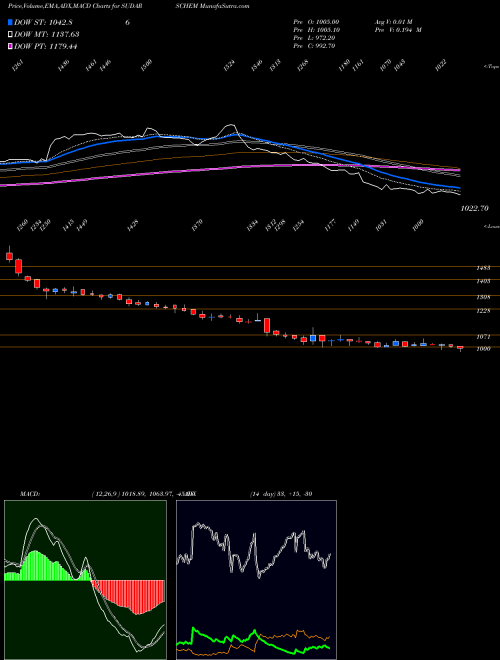This screenshot has height=660, width=500.
Task: Click the average volume 'Avg V: 0.01 M'
Action: coord(395,22)
